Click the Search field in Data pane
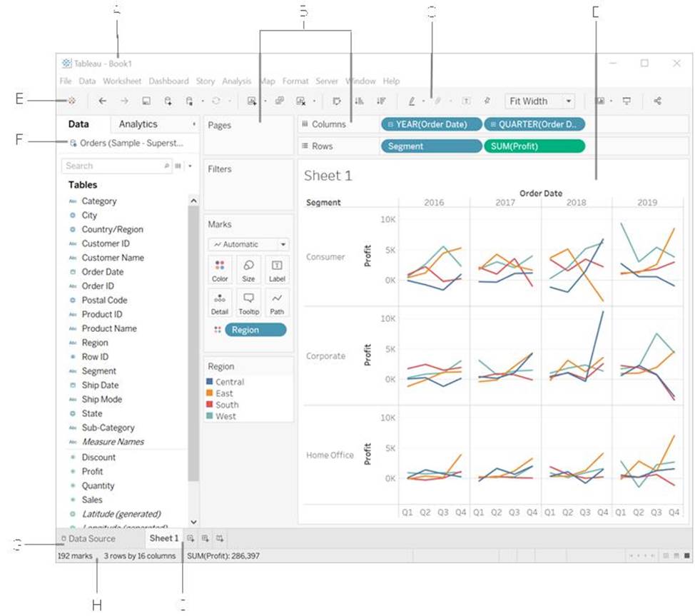This screenshot has height=616, width=695. (x=113, y=166)
